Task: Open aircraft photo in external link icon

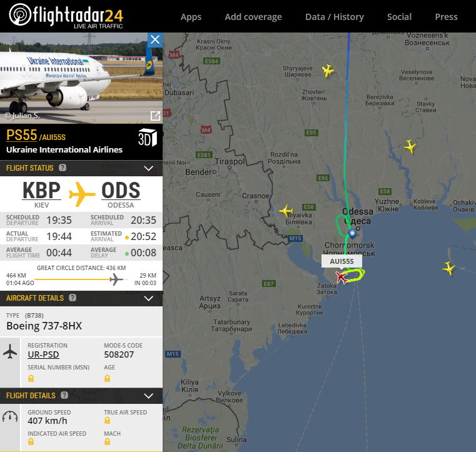Action: pyautogui.click(x=155, y=116)
